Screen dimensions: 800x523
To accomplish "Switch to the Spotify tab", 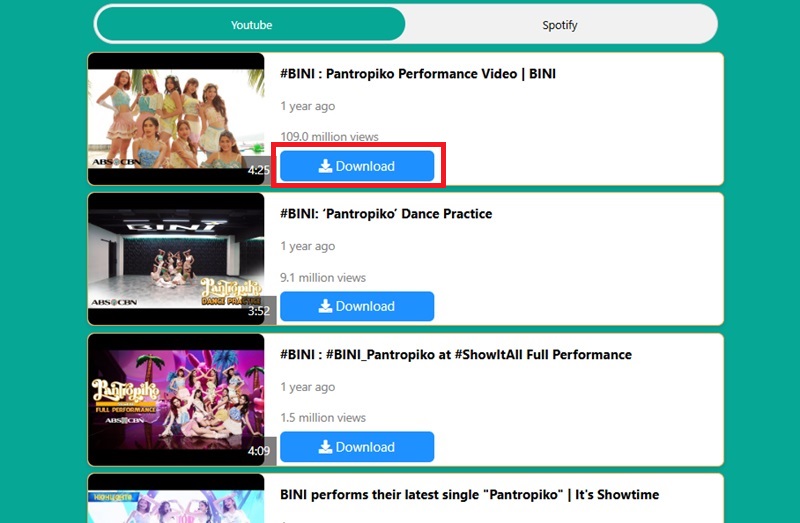I will [x=560, y=24].
